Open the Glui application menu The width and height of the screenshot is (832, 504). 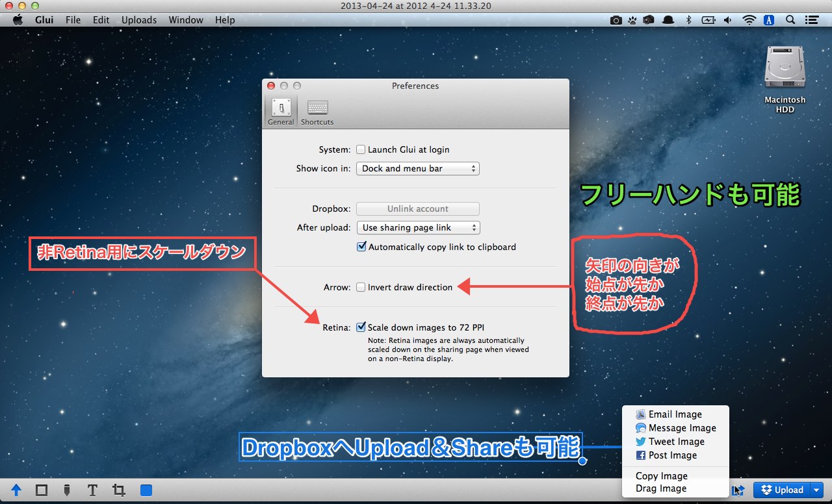(44, 20)
